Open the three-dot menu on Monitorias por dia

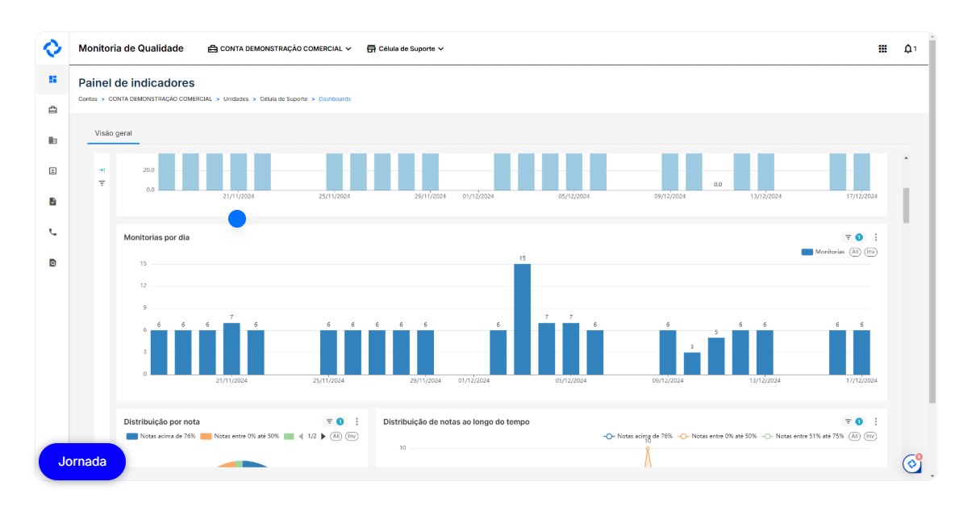point(876,237)
